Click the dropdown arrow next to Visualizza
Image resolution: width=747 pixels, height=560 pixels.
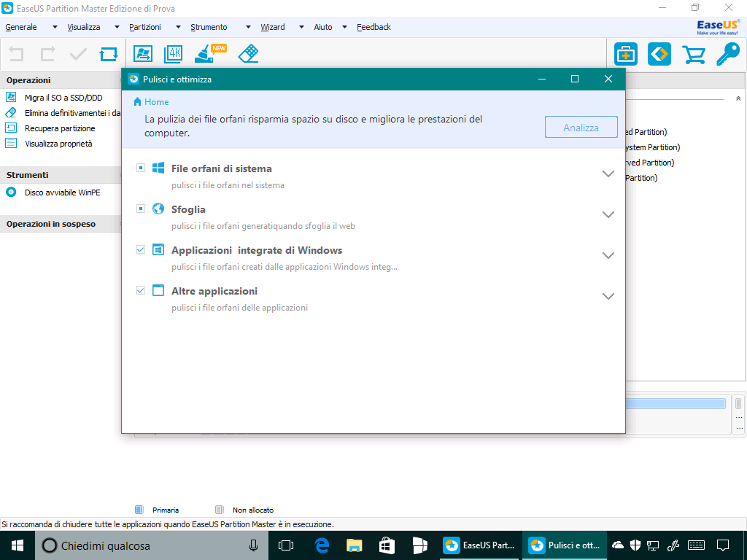[117, 27]
